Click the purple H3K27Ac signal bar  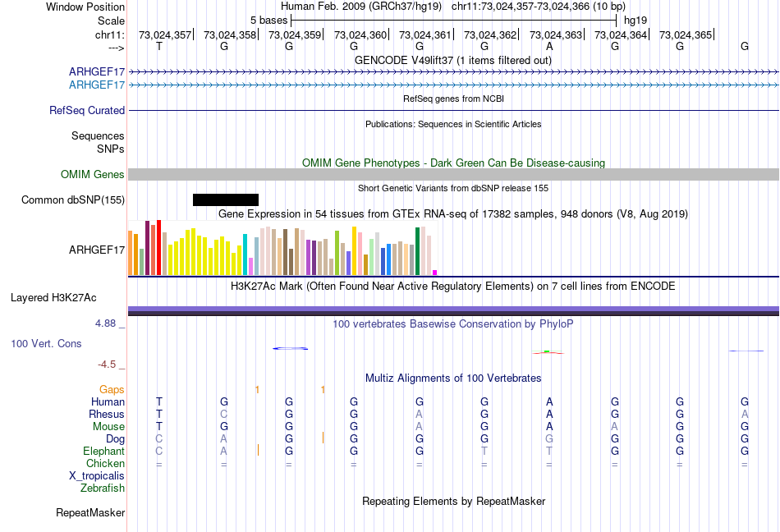tap(454, 310)
